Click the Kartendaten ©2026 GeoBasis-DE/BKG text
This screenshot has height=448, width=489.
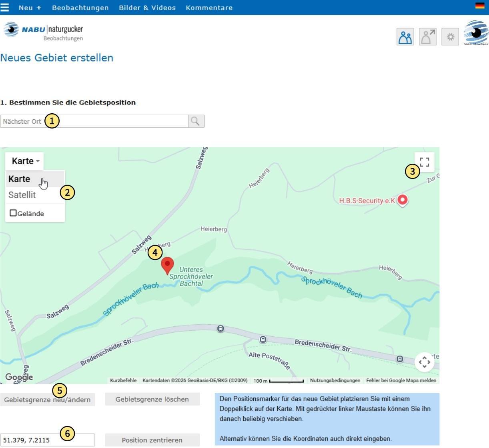tap(195, 380)
